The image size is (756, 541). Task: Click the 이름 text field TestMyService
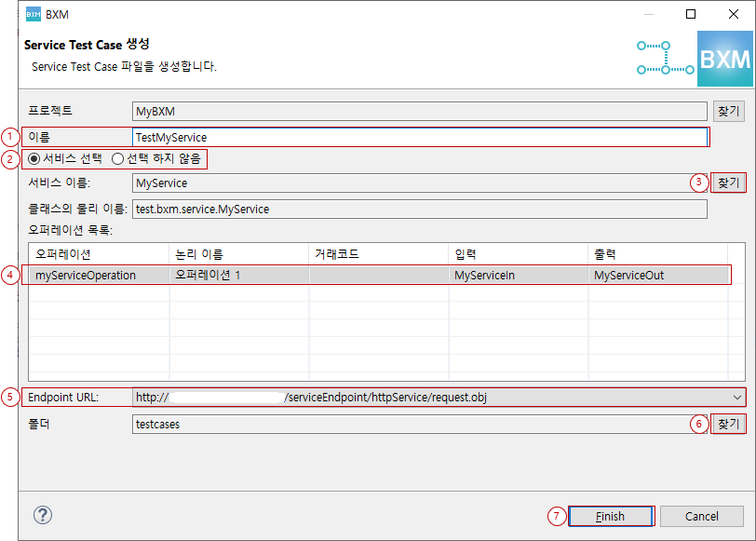pyautogui.click(x=419, y=137)
